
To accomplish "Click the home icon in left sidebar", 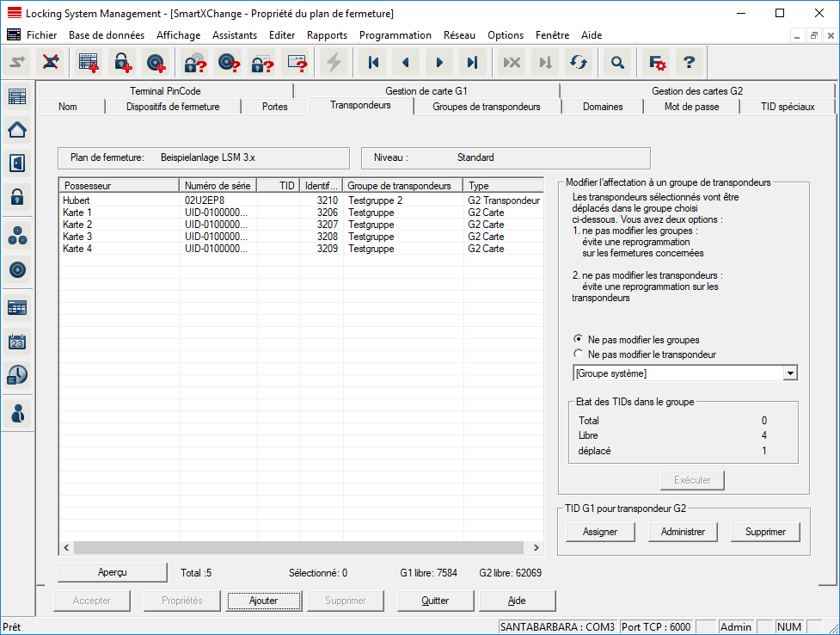I will [17, 130].
